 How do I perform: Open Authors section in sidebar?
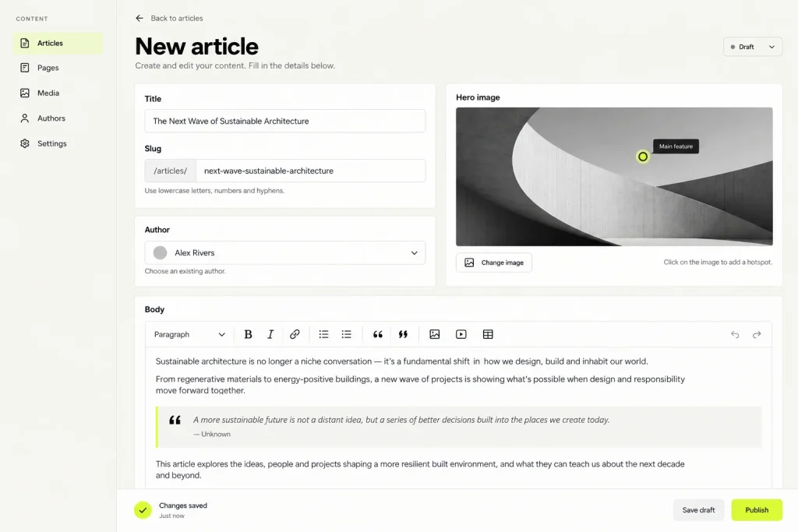tap(58, 118)
